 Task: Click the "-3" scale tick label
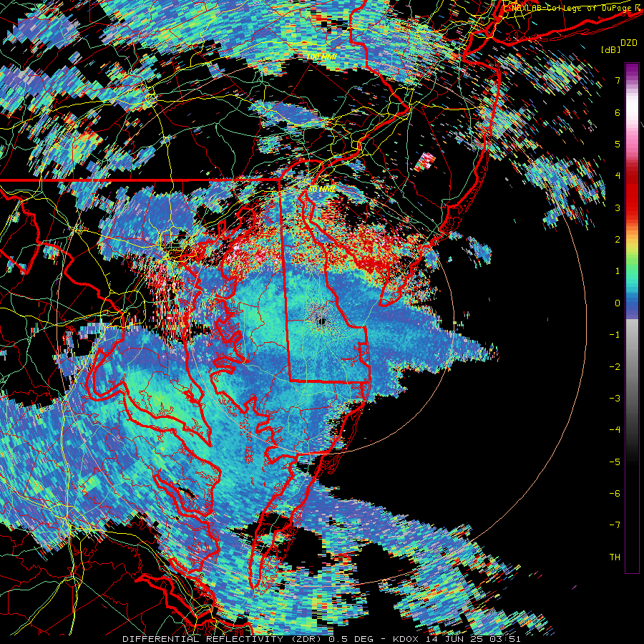click(615, 399)
